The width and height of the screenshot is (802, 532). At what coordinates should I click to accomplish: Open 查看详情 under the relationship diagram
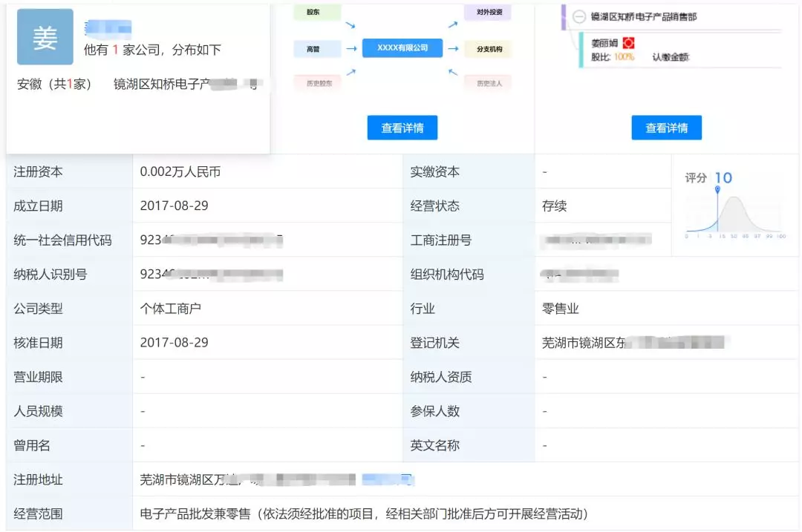point(402,128)
